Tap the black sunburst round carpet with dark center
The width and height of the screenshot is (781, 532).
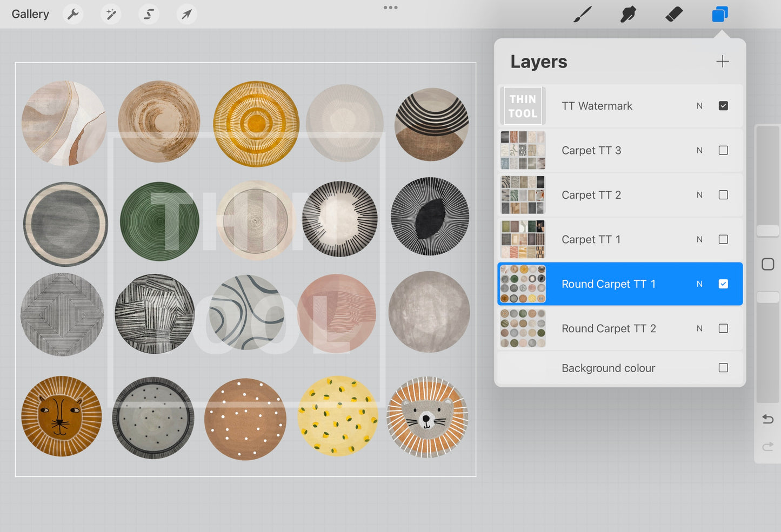click(430, 216)
